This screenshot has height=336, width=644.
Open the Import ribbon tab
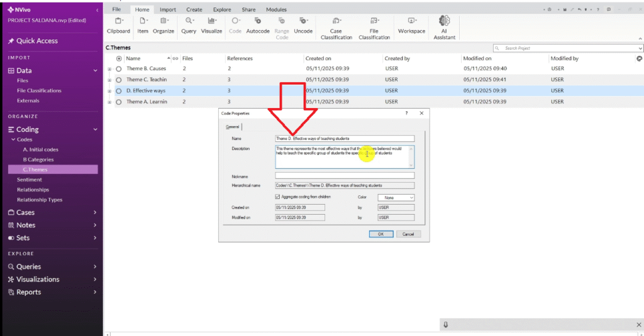168,9
